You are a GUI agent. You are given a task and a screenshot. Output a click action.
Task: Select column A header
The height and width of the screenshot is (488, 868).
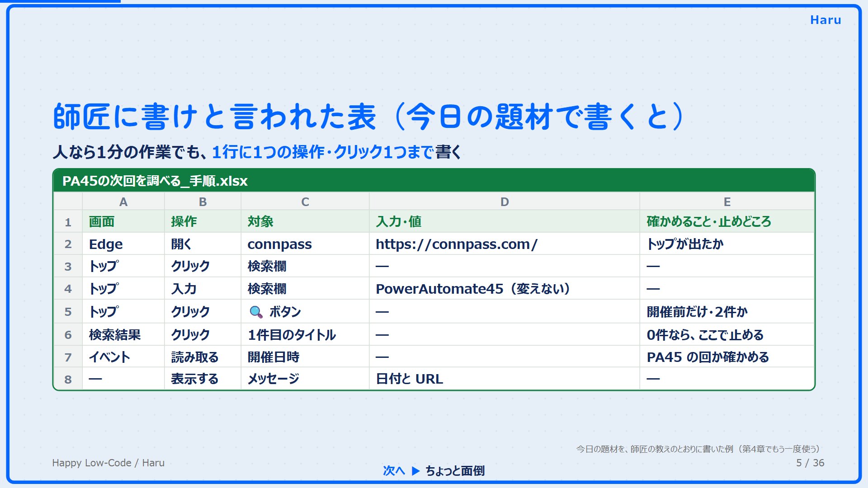[x=123, y=202]
